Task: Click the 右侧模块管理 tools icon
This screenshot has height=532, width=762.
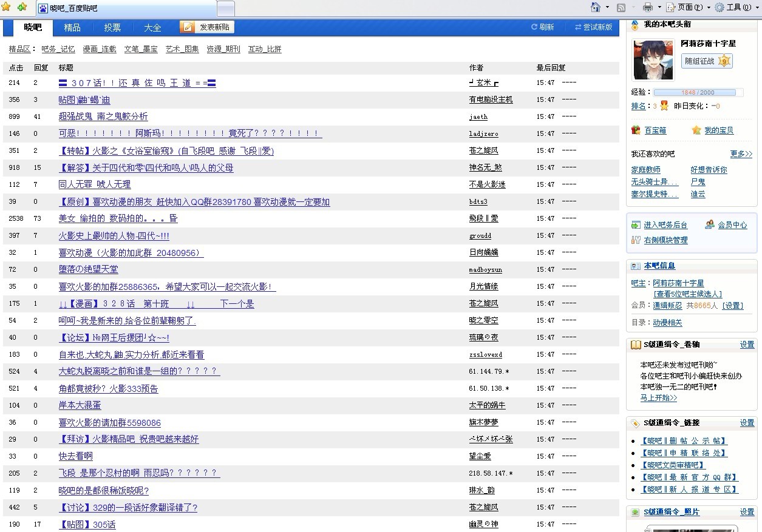Action: tap(636, 240)
